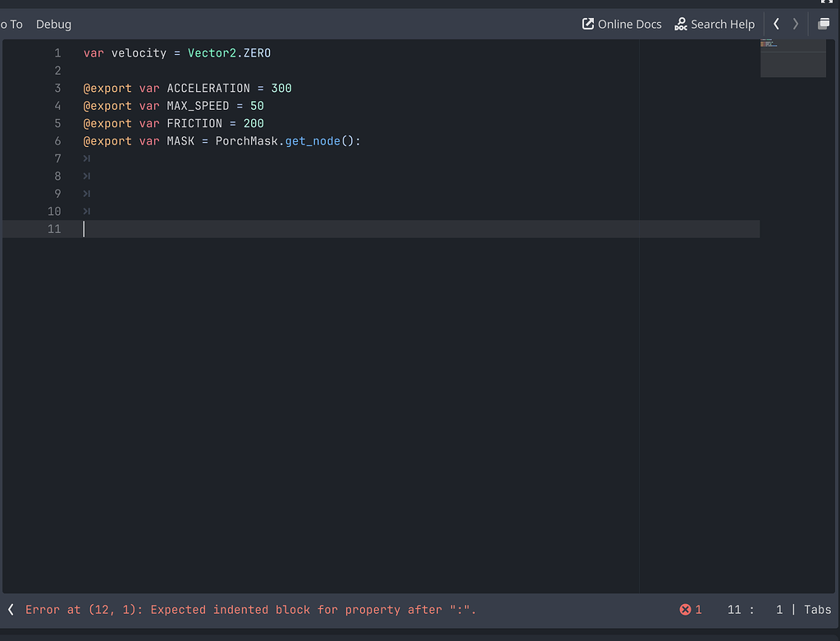Click the MAX_SPEED variable on line 4
Screen dimensions: 840x641
[197, 105]
